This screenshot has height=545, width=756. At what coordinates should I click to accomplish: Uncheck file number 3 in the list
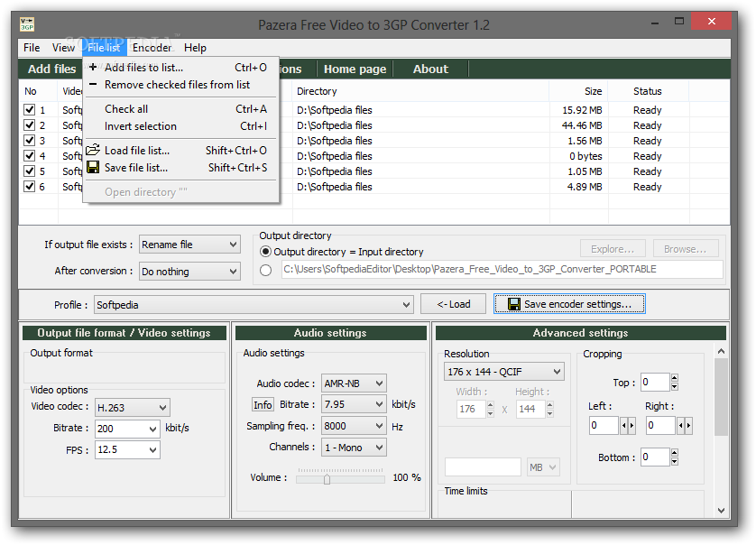coord(30,141)
